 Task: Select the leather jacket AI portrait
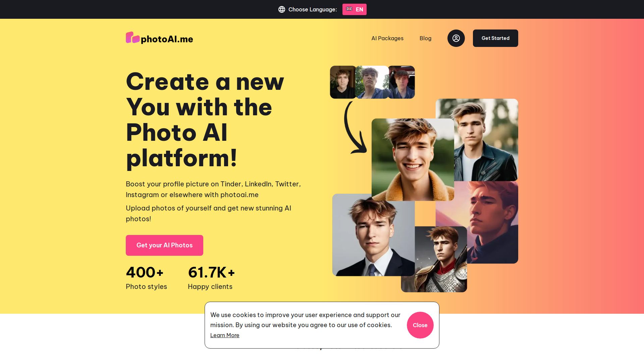pos(486,140)
